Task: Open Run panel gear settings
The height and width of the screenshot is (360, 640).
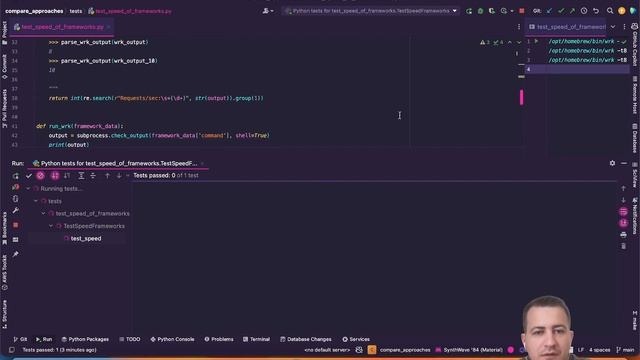Action: [612, 163]
